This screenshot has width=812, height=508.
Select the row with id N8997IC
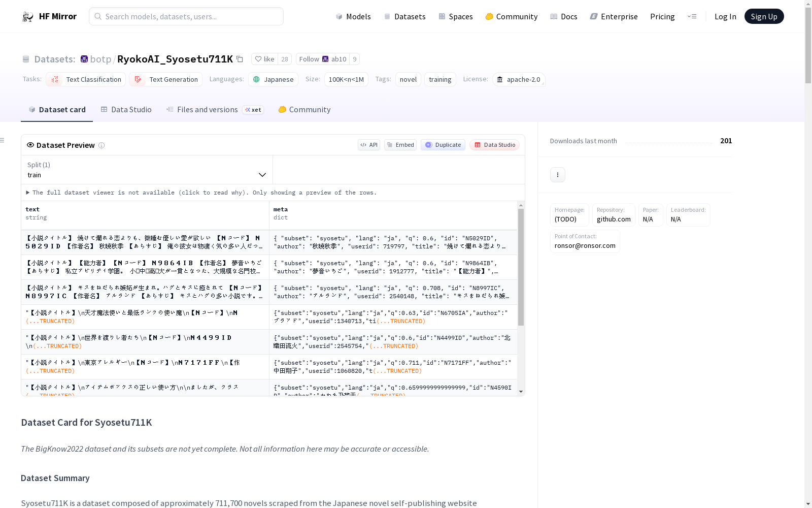(x=269, y=292)
